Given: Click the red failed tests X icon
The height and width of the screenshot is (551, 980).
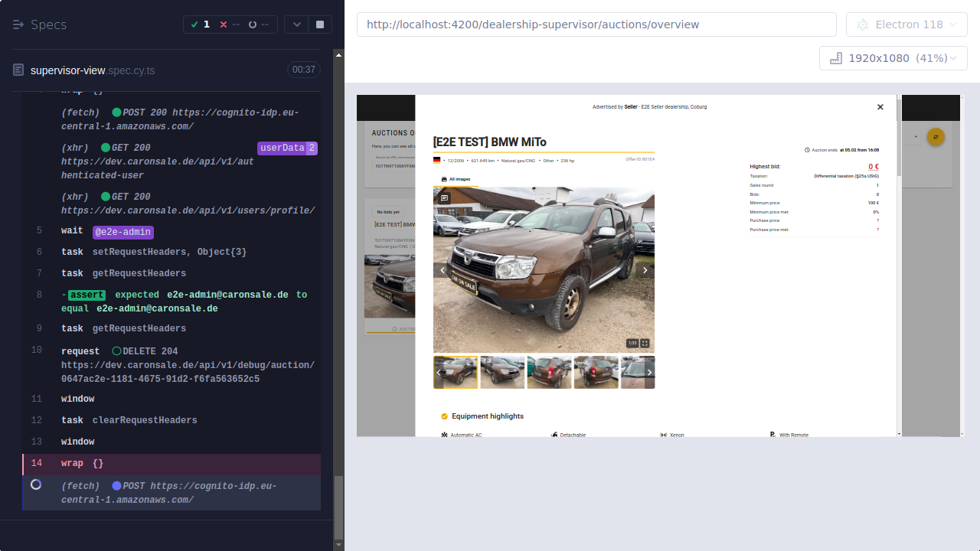Looking at the screenshot, I should [222, 24].
